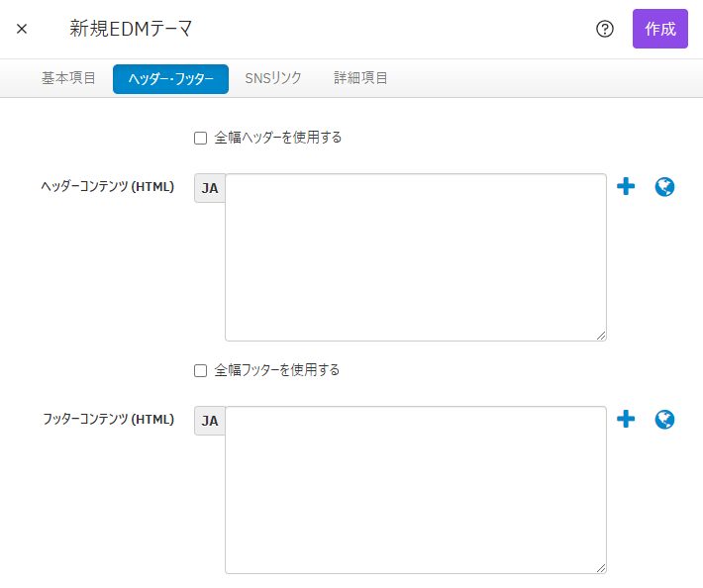Click the JA language badge for header content
Screen dimensions: 703x588
[210, 188]
